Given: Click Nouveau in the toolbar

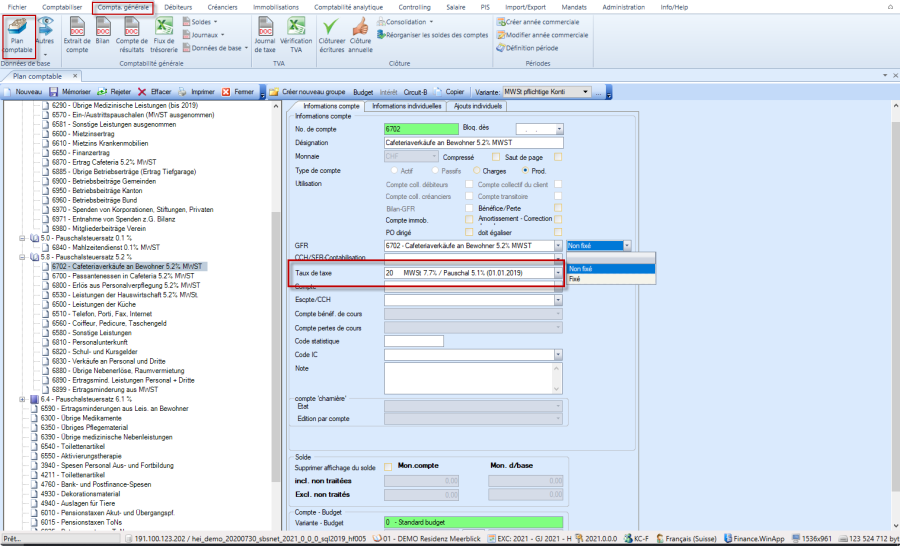Looking at the screenshot, I should 23,92.
